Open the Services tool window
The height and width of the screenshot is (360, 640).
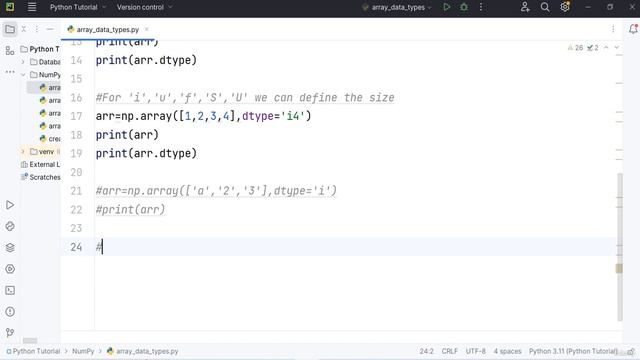(x=10, y=269)
